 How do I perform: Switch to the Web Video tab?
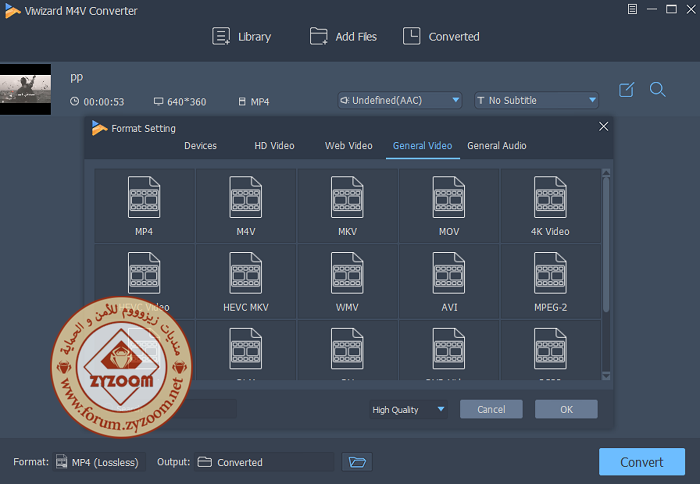coord(349,146)
